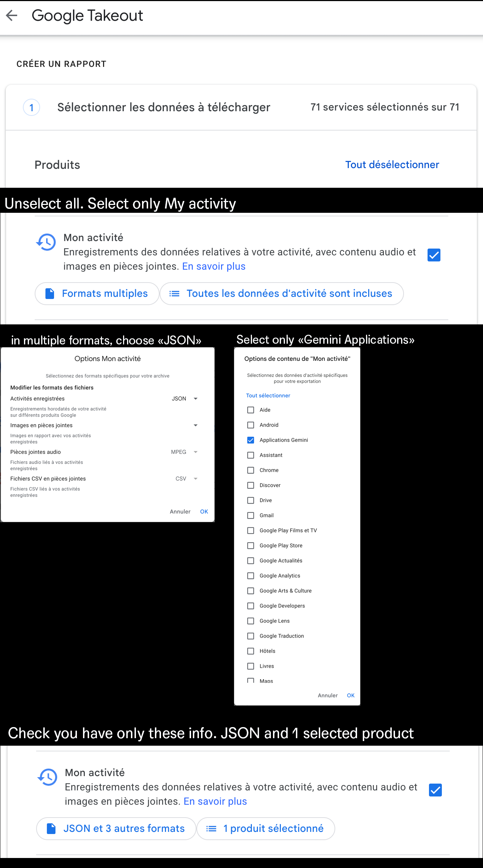
Task: Click the list icon on the 'Toutes les données d'activité' button
Action: coord(174,294)
